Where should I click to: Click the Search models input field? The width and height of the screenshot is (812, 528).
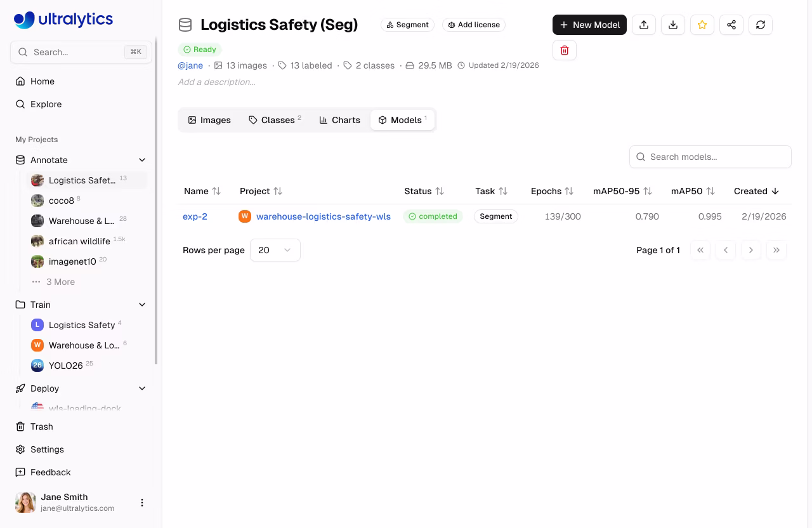(710, 157)
